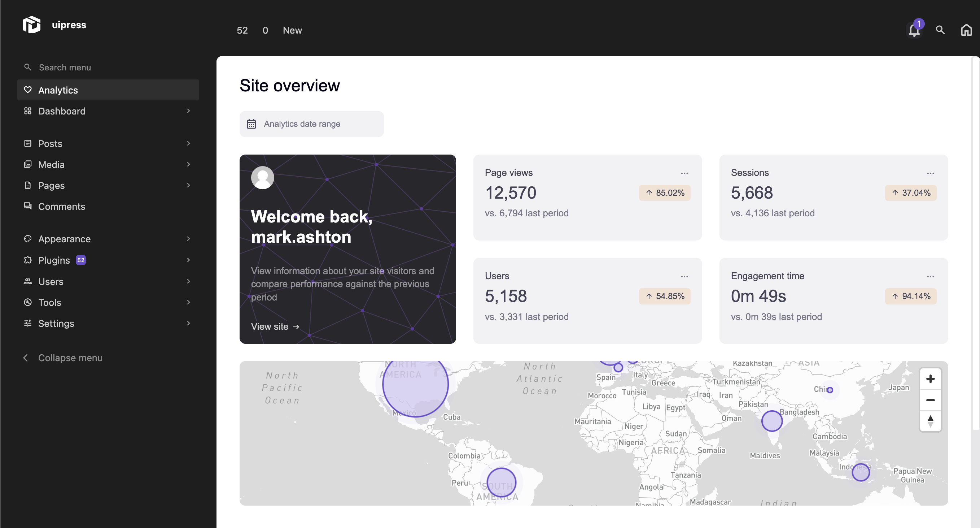The image size is (980, 528).
Task: Select the Settings menu item
Action: tap(56, 323)
